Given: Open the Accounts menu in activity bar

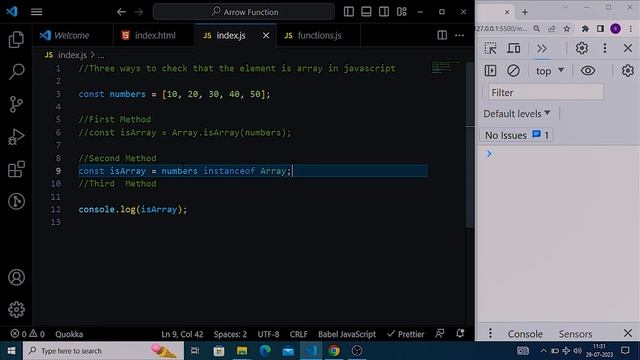Looking at the screenshot, I should pos(16,278).
